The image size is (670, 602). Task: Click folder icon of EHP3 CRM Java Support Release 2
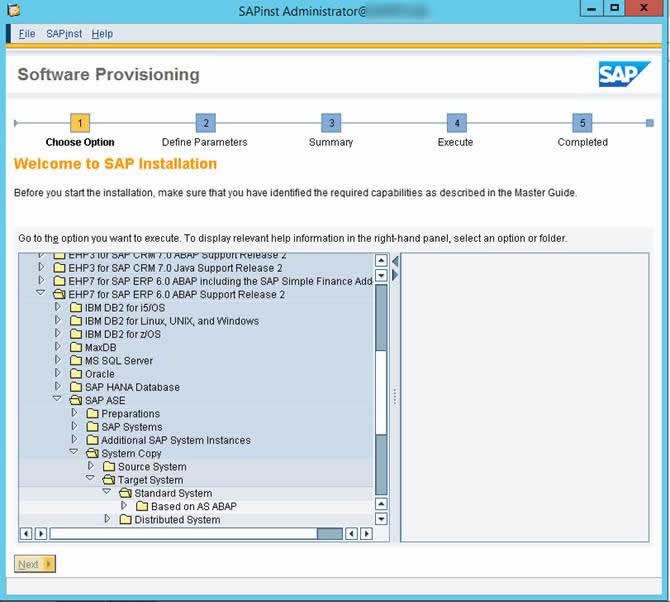pos(59,268)
